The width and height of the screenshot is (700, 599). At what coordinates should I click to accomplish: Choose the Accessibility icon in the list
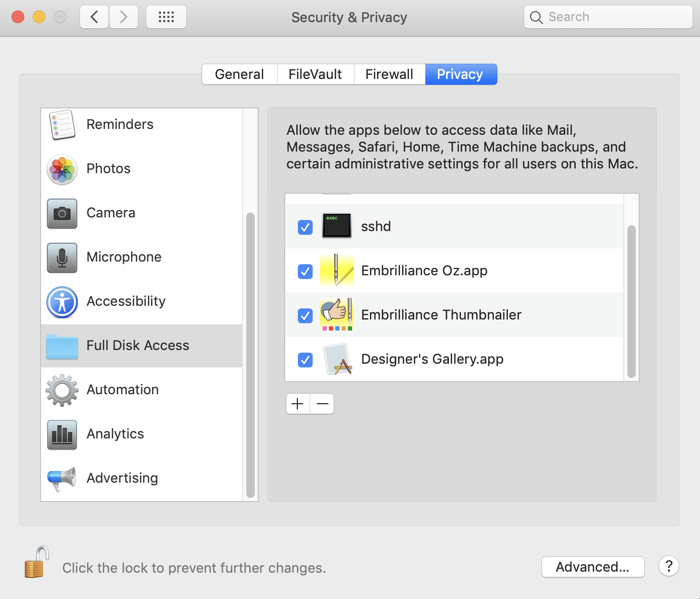[62, 302]
